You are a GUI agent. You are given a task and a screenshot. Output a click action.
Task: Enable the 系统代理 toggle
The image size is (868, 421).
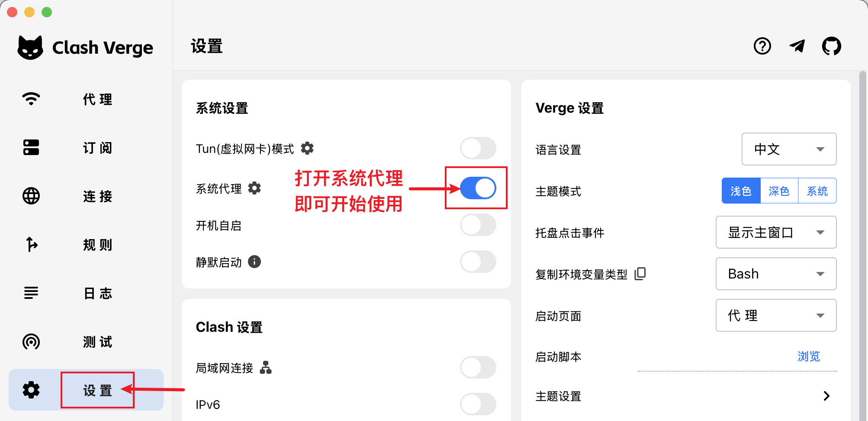pyautogui.click(x=477, y=188)
